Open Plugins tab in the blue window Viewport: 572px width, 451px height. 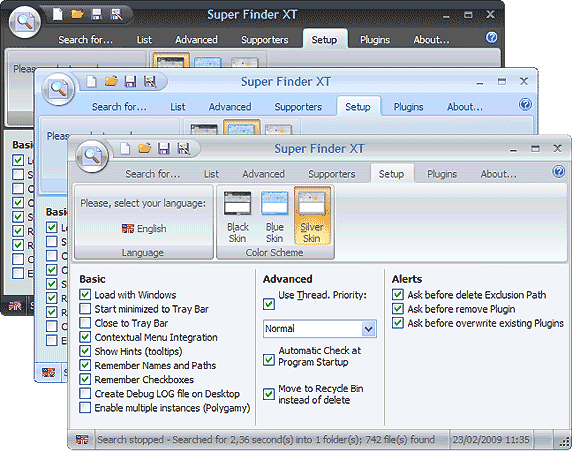point(408,107)
